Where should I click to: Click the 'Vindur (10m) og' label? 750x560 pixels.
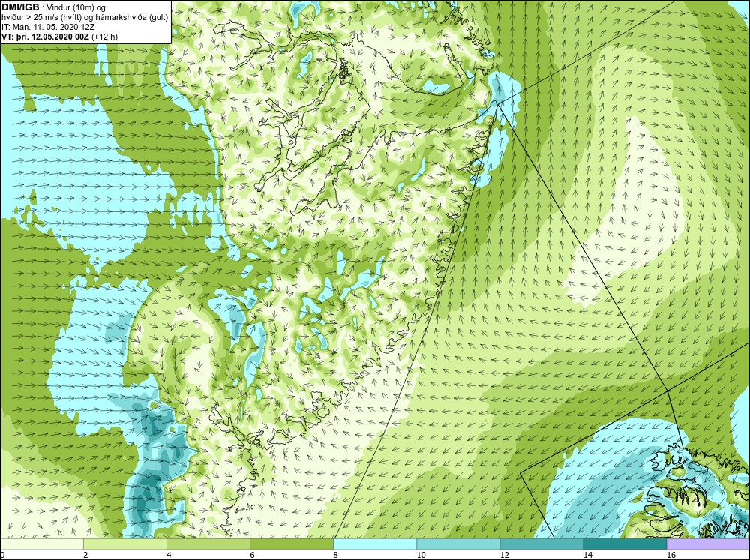pyautogui.click(x=77, y=7)
